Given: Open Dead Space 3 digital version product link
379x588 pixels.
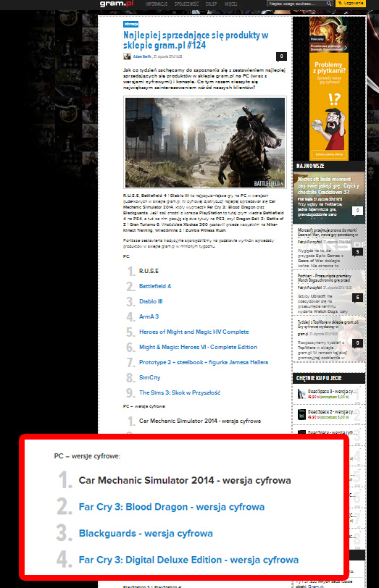Looking at the screenshot, I should (x=333, y=391).
